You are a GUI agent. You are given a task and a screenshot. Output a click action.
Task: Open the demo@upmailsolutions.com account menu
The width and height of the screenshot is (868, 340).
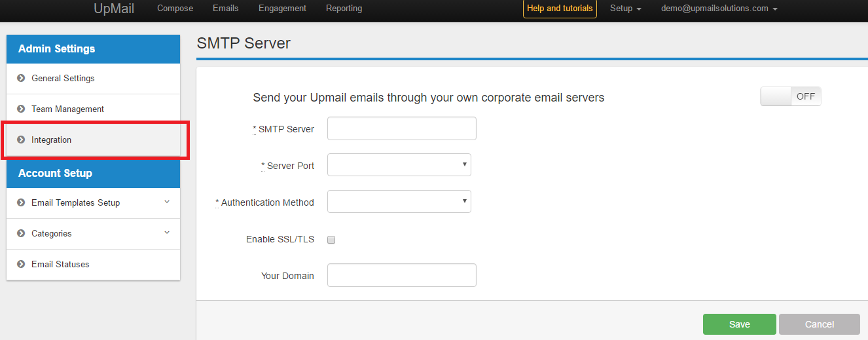tap(719, 9)
